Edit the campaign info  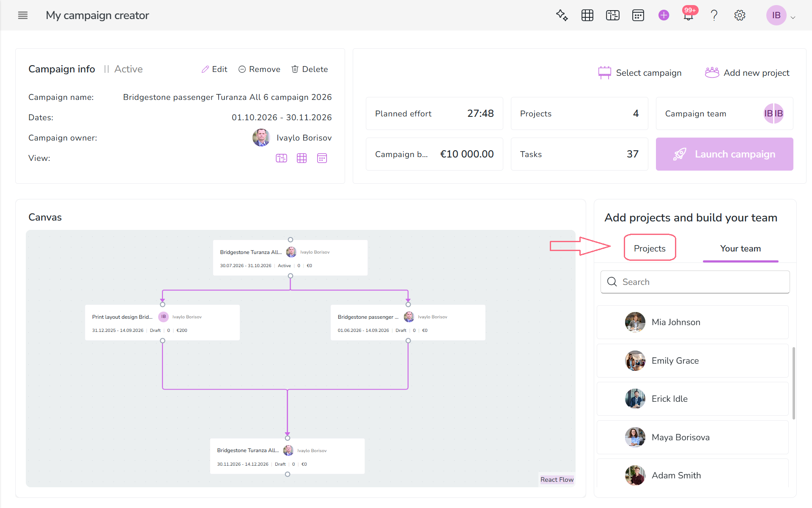[x=214, y=69]
